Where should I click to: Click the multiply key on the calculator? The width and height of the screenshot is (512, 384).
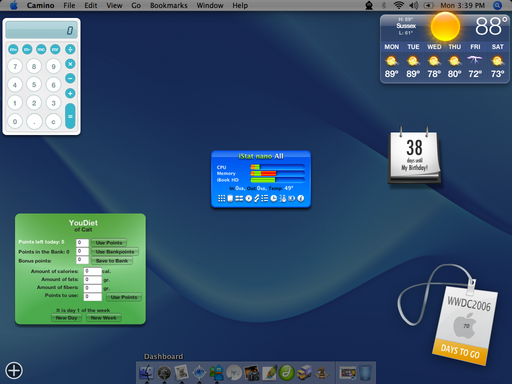[x=70, y=64]
